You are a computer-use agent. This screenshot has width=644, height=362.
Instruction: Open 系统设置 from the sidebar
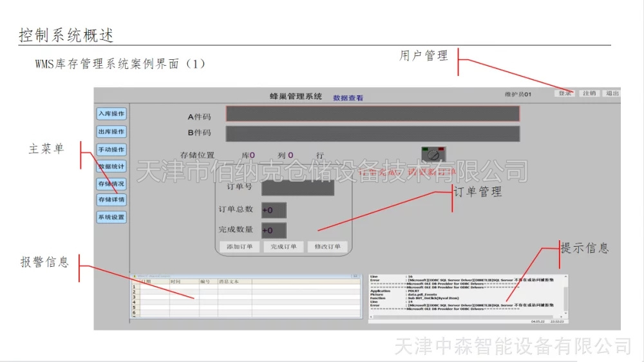click(x=111, y=218)
